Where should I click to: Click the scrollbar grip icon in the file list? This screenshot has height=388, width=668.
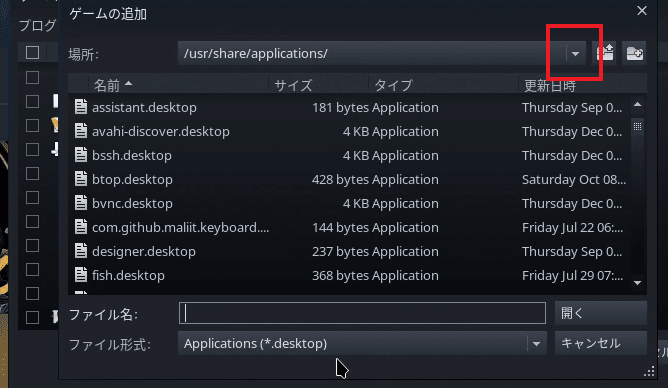[637, 126]
